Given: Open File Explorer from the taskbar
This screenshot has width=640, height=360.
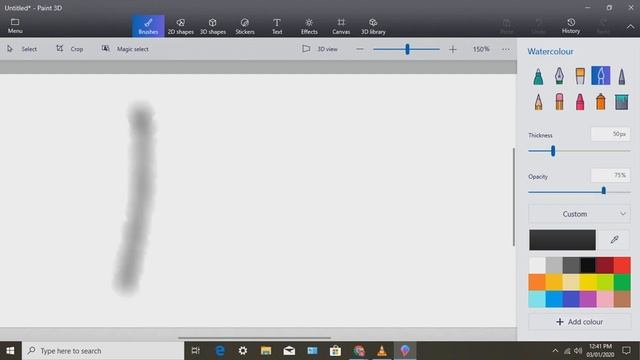Looking at the screenshot, I should coord(266,351).
